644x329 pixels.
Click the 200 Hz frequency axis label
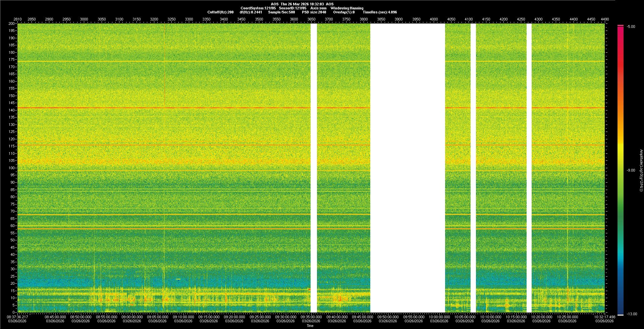12,23
